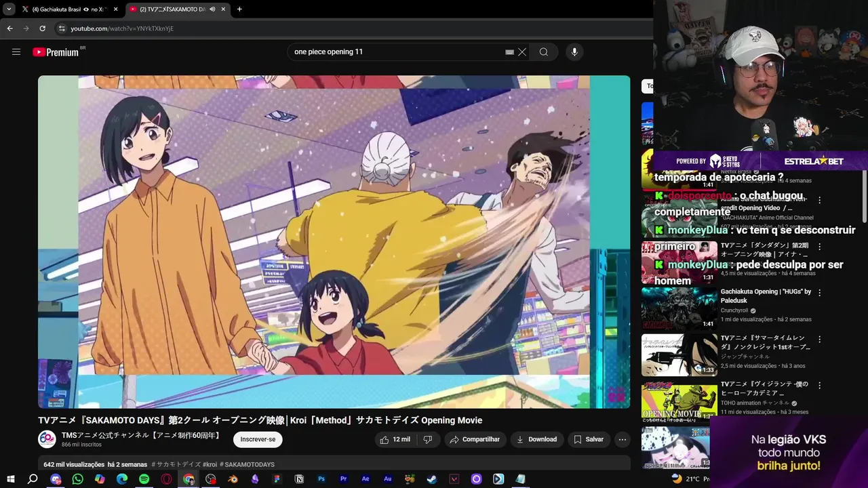Open options for GACHIAKUTA non-credit opening video
The height and width of the screenshot is (488, 868).
[x=819, y=201]
